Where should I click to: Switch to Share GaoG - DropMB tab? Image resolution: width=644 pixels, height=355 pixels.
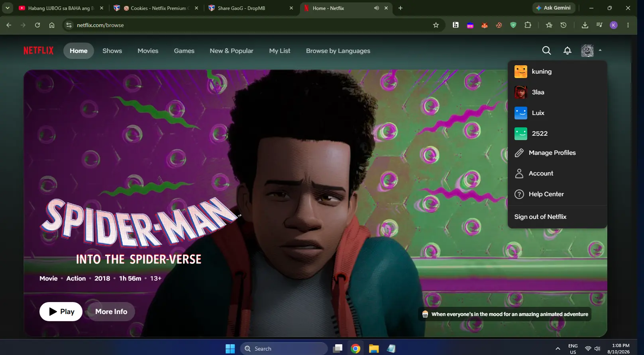251,8
